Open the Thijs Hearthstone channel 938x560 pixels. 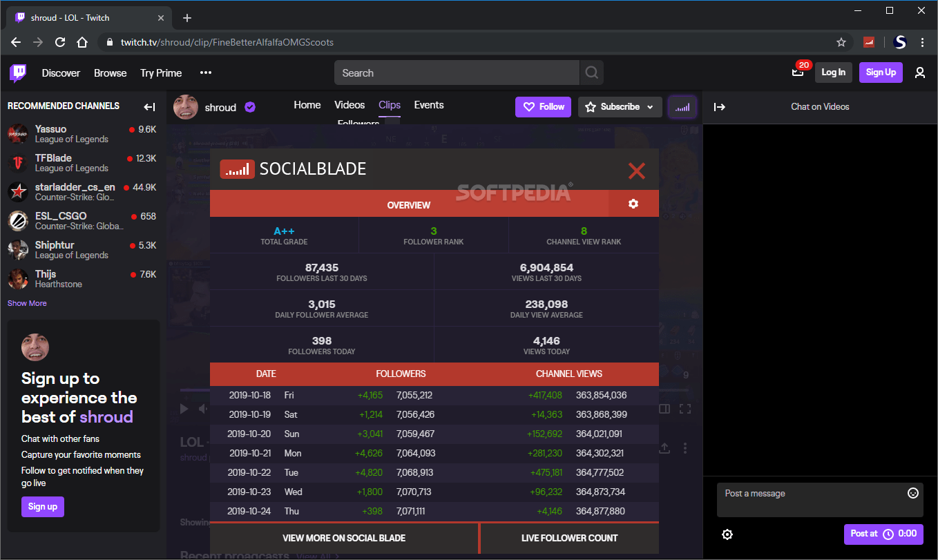click(83, 279)
